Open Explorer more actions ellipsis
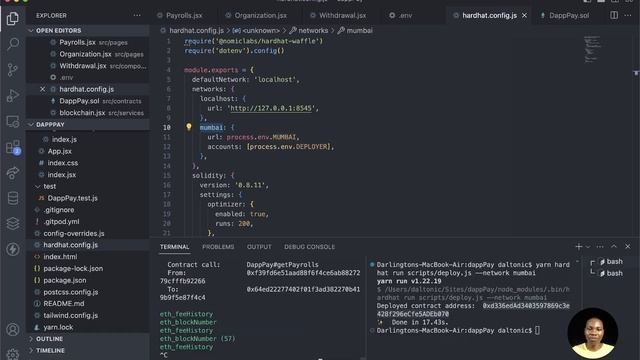This screenshot has width=640, height=360. coord(137,16)
